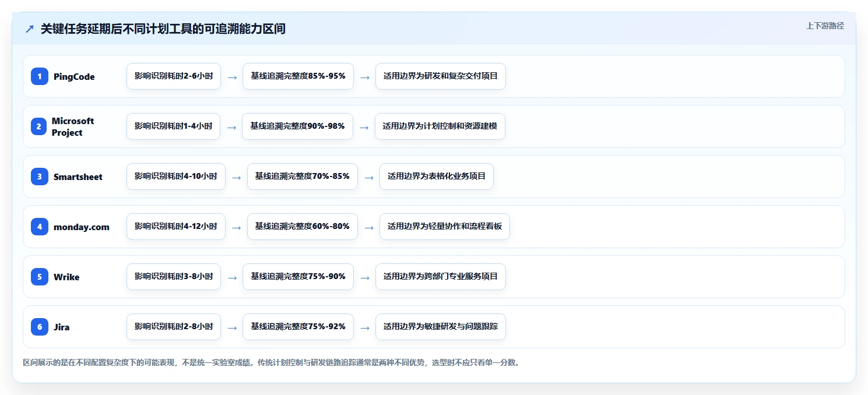Viewport: 868px width, 395px height.
Task: Select the Wrike tool name
Action: pos(66,277)
